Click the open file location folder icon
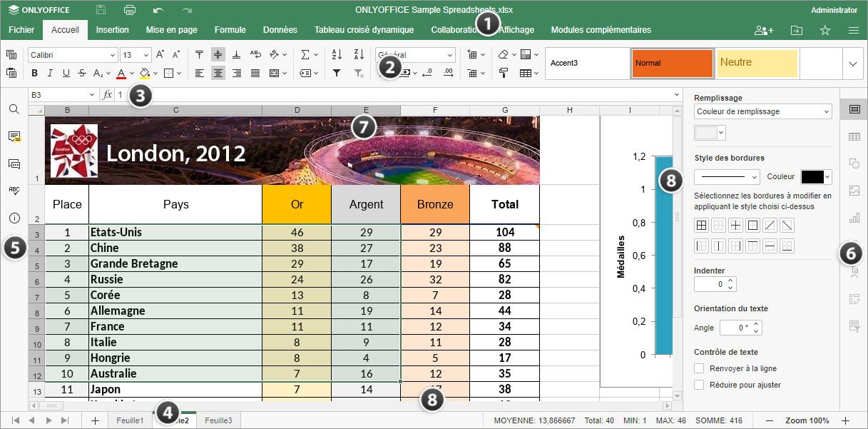868x429 pixels. [797, 30]
